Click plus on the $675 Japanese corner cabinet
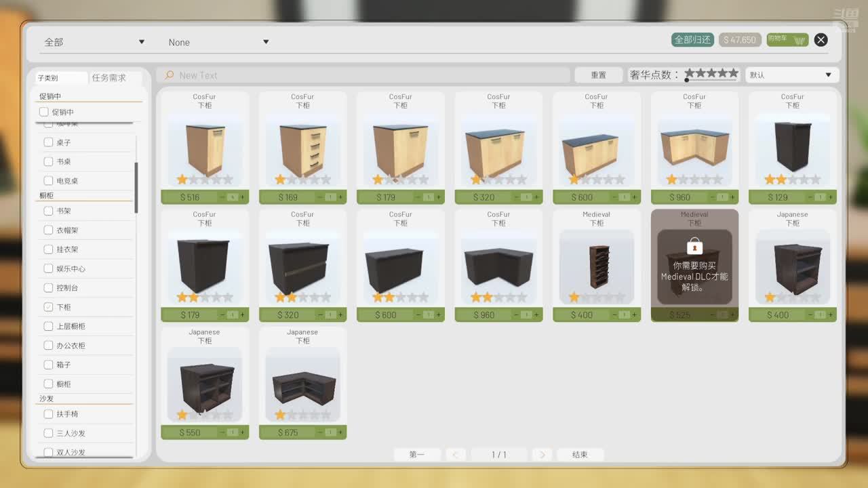 click(x=340, y=432)
